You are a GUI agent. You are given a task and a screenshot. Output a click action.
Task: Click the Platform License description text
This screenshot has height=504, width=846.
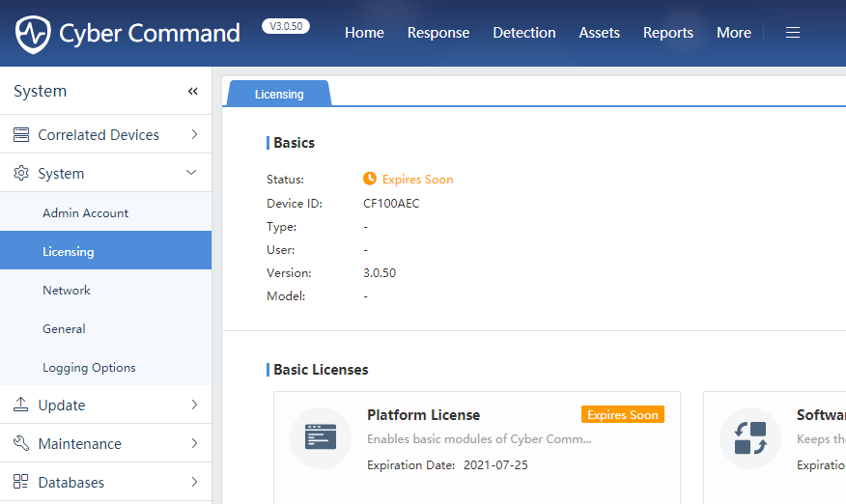point(479,439)
